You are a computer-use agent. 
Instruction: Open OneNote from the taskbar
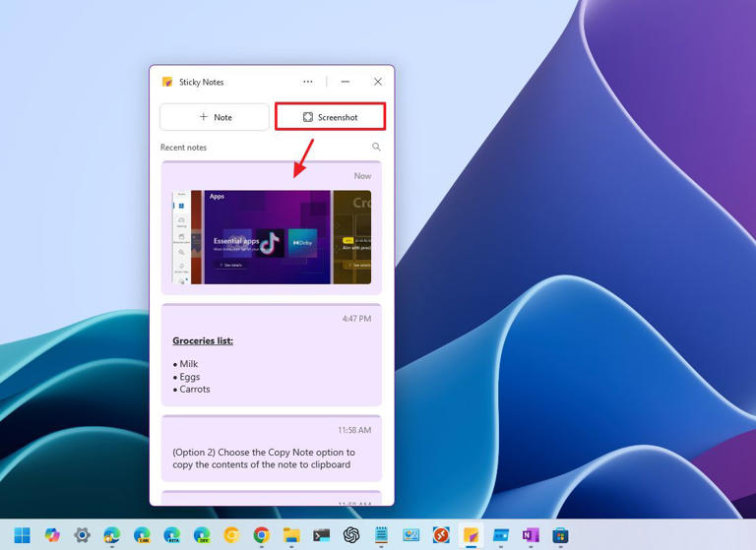click(x=531, y=535)
